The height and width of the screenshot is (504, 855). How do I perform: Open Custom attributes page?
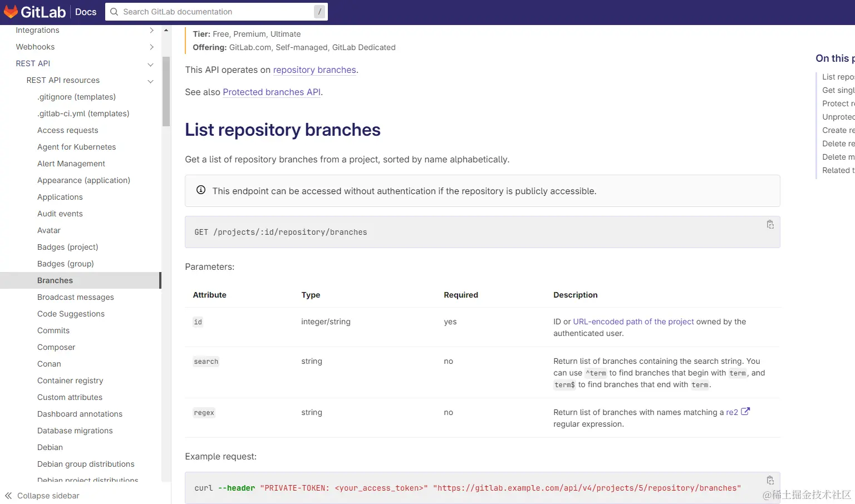(70, 397)
